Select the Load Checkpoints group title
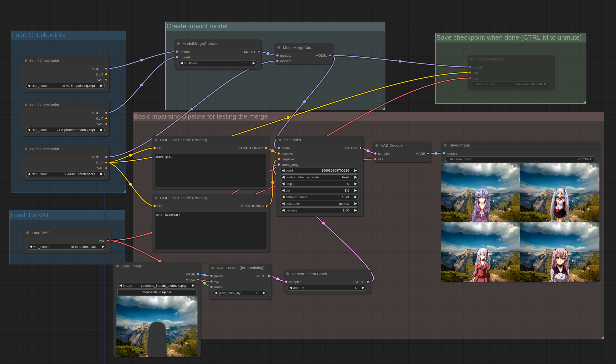 38,35
